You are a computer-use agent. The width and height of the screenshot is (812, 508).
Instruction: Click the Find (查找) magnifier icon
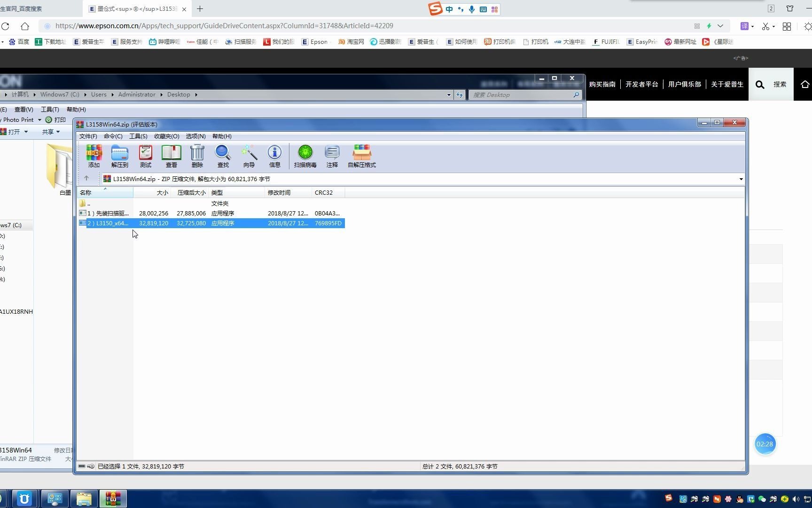coord(223,156)
